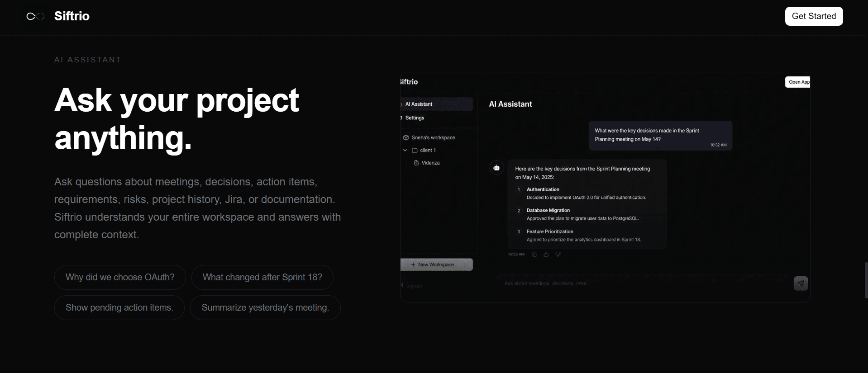
Task: Select Sneha's workspace in the sidebar
Action: 433,137
